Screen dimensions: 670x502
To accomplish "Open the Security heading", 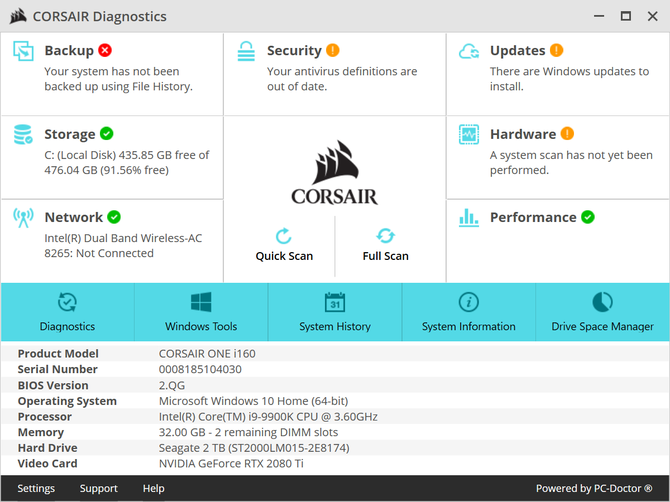I will click(x=294, y=50).
